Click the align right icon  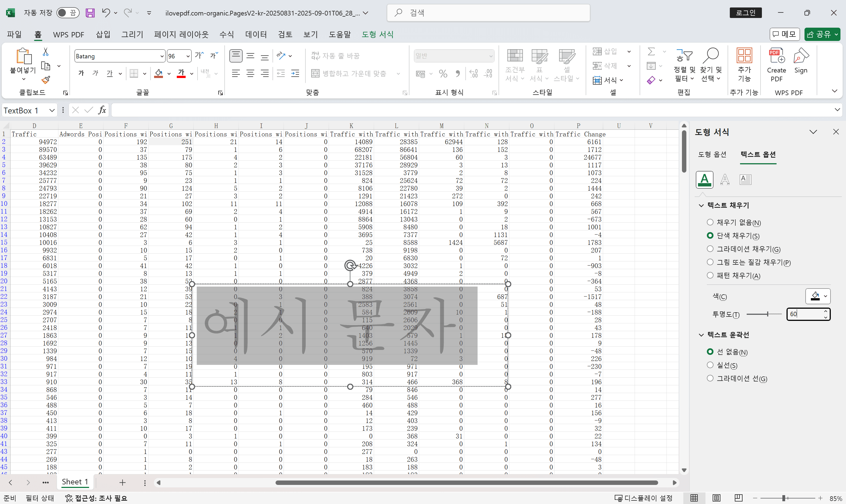coord(264,73)
